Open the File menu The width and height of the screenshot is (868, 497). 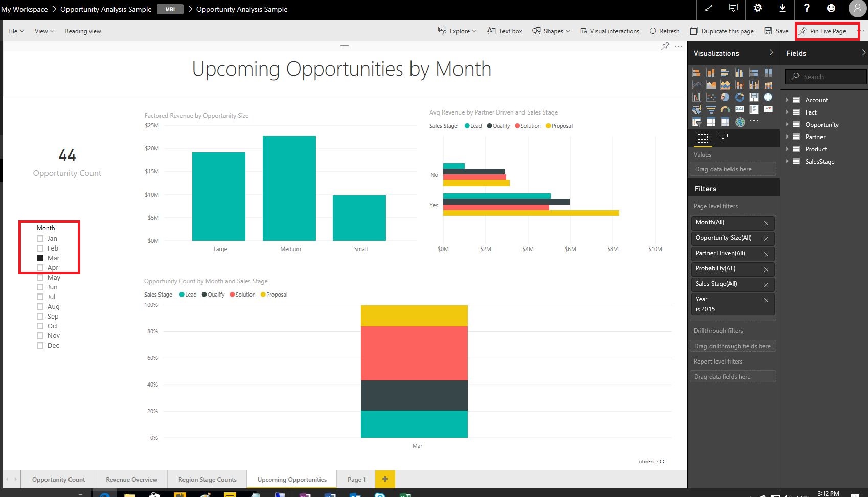pyautogui.click(x=16, y=31)
